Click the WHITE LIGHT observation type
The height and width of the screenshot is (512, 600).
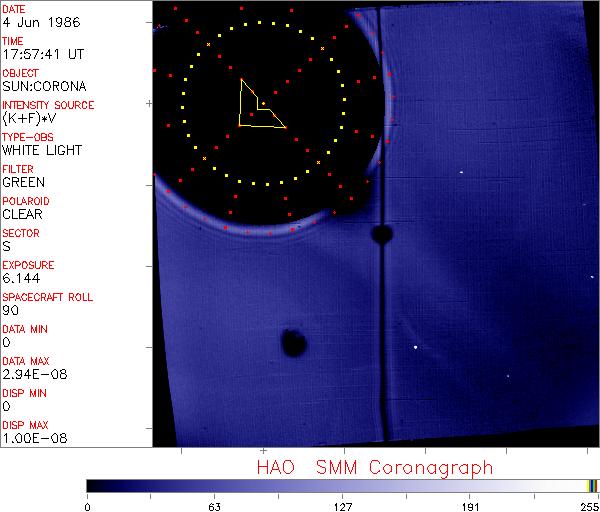click(x=42, y=150)
